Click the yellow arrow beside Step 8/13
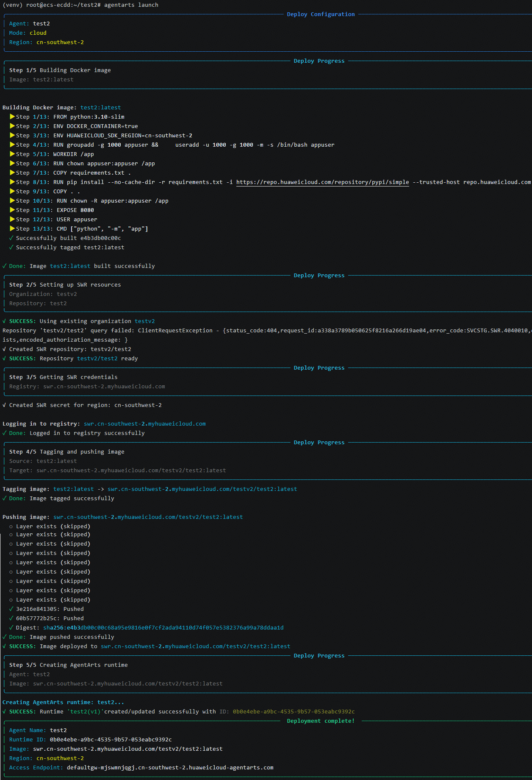The height and width of the screenshot is (780, 532). point(12,182)
